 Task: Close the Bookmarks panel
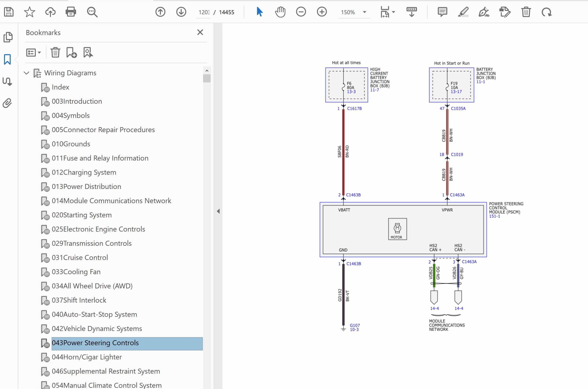click(x=200, y=32)
